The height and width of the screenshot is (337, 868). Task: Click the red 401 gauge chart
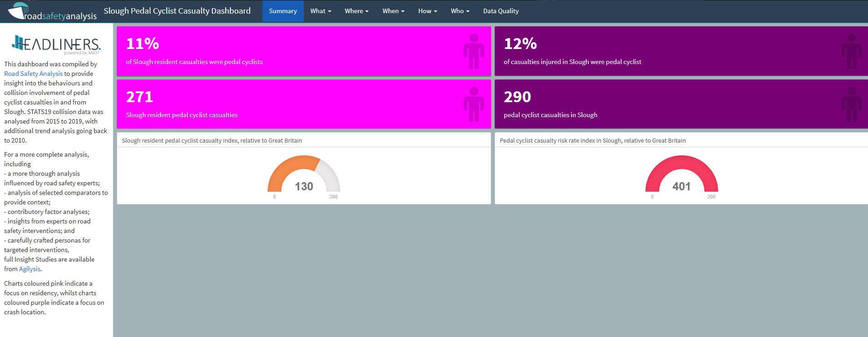[x=682, y=174]
